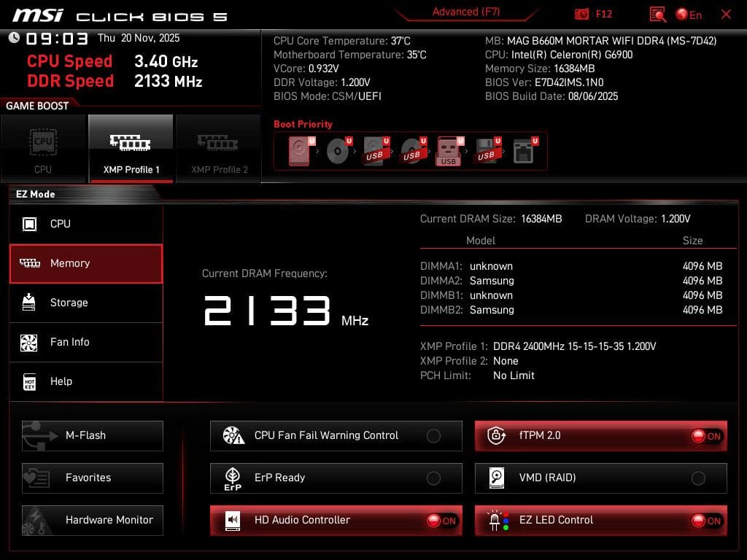Switch to Advanced (F7) mode

(465, 12)
